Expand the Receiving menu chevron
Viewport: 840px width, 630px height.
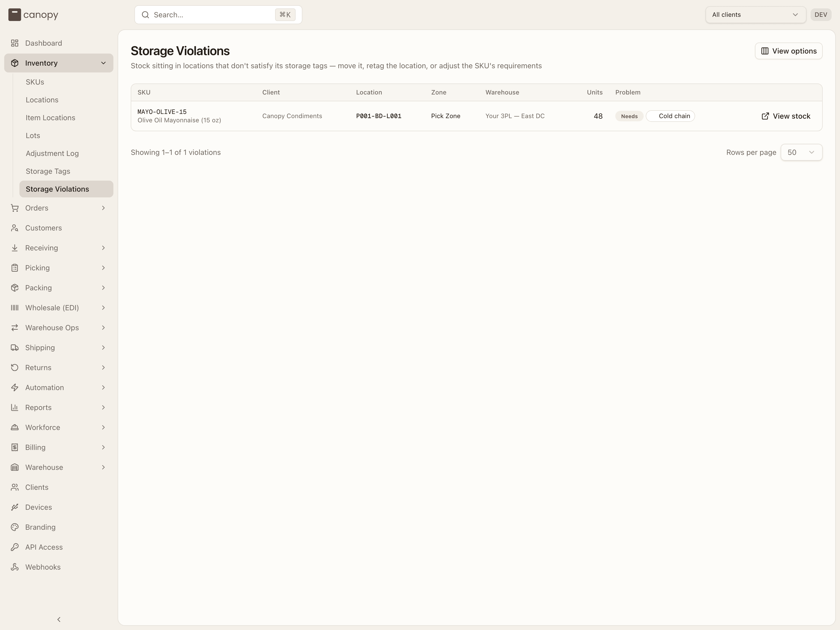103,248
